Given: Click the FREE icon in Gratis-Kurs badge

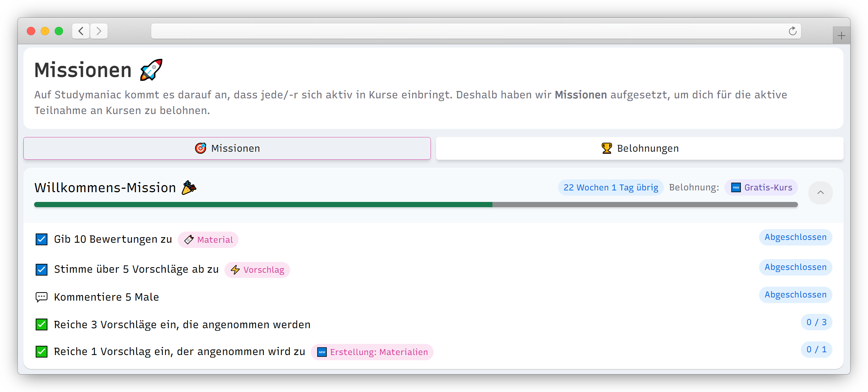Looking at the screenshot, I should coord(736,188).
